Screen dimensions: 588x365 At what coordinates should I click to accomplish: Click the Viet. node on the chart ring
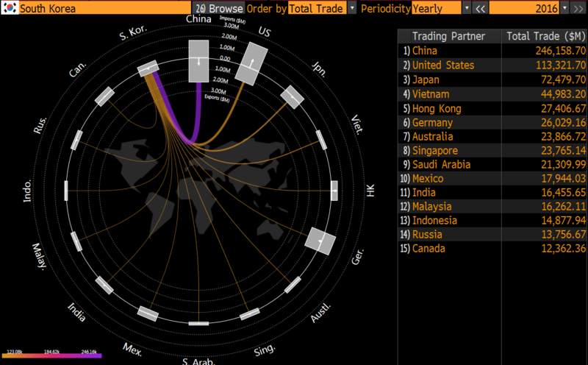(x=321, y=140)
